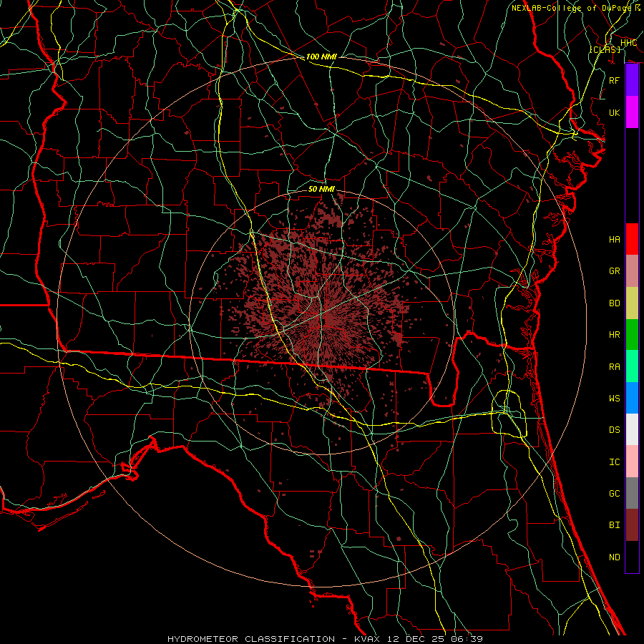Image resolution: width=644 pixels, height=644 pixels.
Task: Click the GC gray legend swatch
Action: pyautogui.click(x=632, y=493)
